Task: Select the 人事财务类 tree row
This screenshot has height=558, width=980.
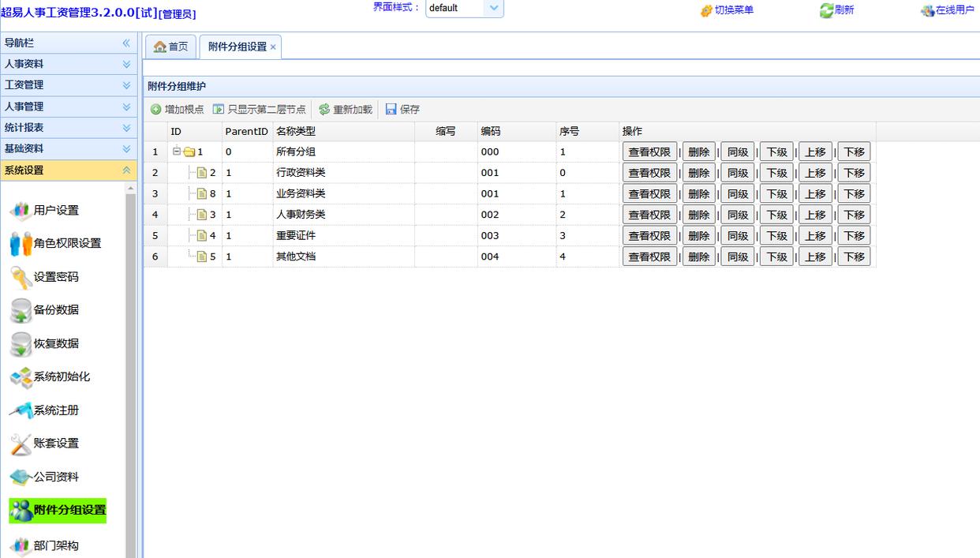Action: click(x=301, y=215)
